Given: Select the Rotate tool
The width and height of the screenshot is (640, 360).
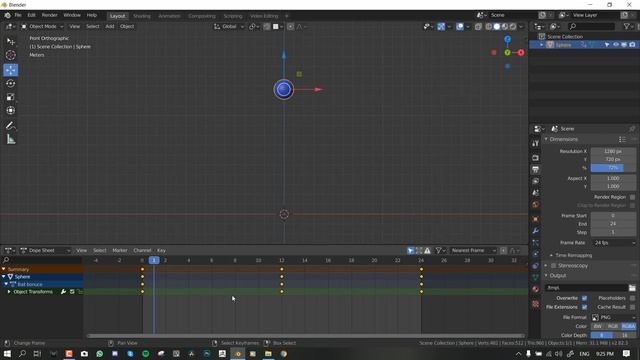Looking at the screenshot, I should 11,83.
